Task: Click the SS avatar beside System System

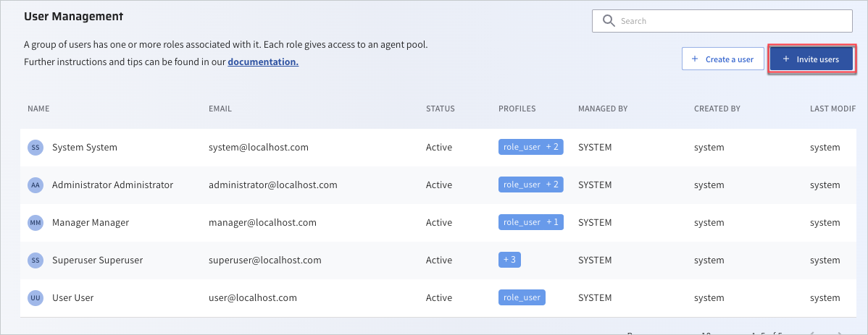Action: coord(35,148)
